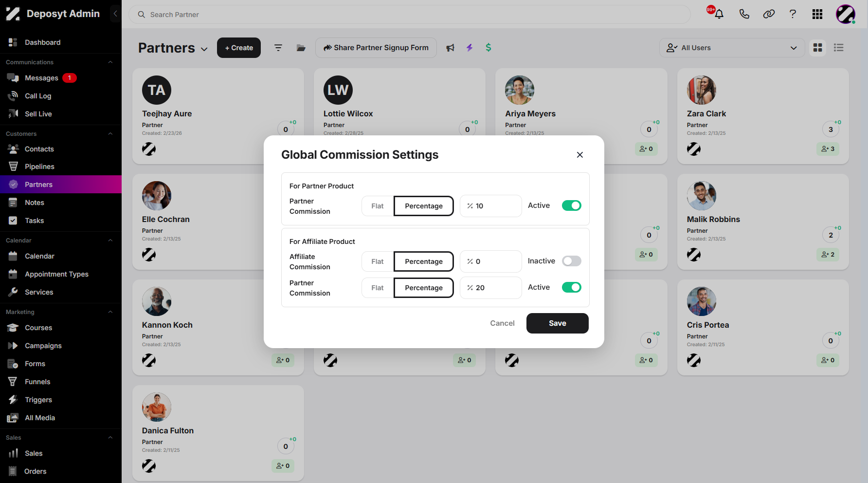This screenshot has width=868, height=483.
Task: Click referral count badge on Danica Fulton card
Action: pyautogui.click(x=283, y=466)
